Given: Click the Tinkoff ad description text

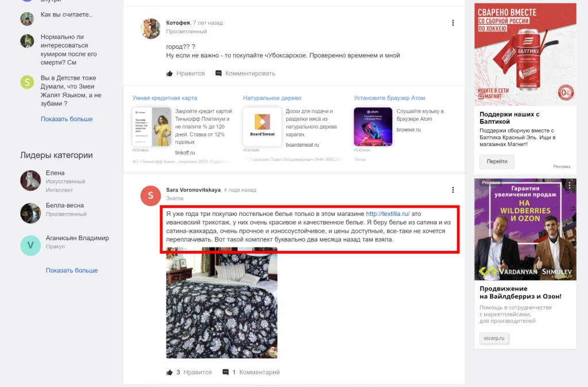Looking at the screenshot, I should pyautogui.click(x=204, y=127).
